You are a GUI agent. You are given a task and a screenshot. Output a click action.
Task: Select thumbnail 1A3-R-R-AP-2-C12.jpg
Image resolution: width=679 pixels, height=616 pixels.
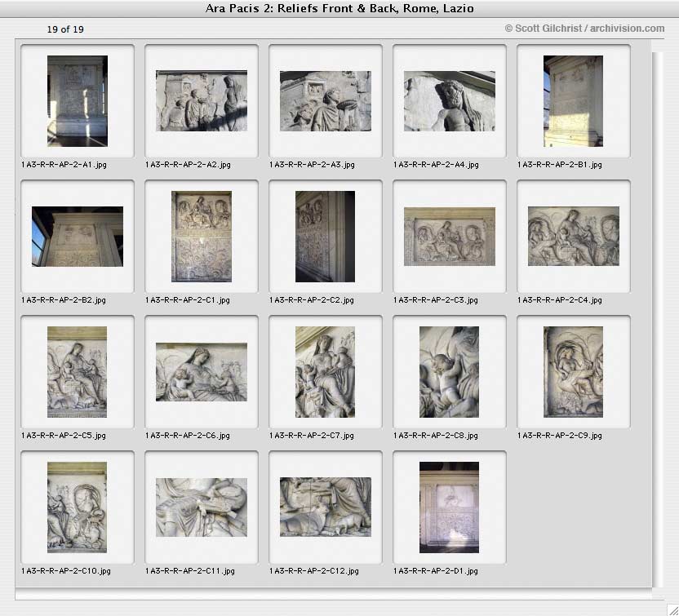pos(325,507)
